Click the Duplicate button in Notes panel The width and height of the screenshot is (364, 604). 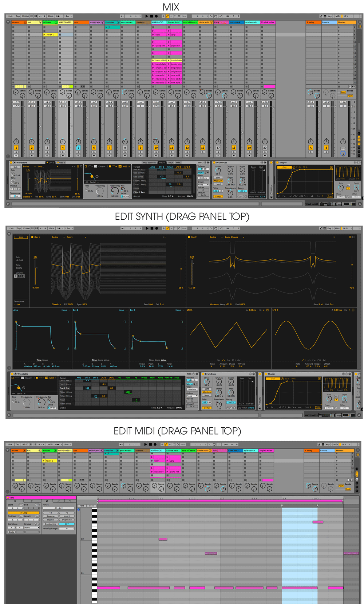[67, 519]
